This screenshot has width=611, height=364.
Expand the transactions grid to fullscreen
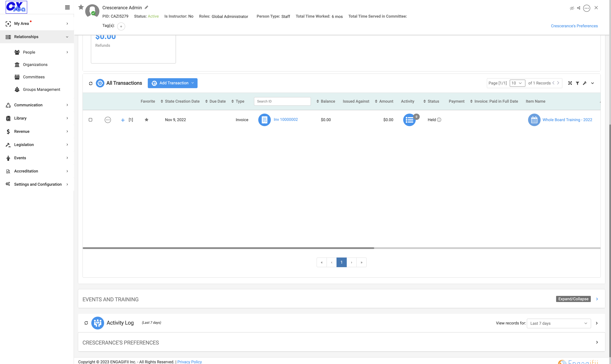point(570,83)
